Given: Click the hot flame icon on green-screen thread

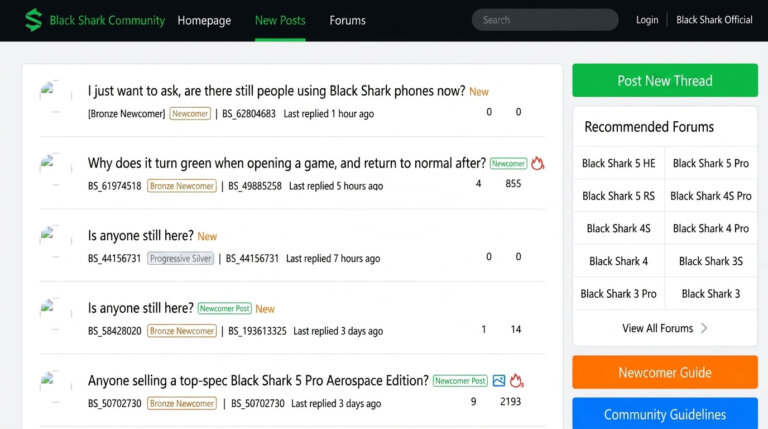Looking at the screenshot, I should pos(537,163).
